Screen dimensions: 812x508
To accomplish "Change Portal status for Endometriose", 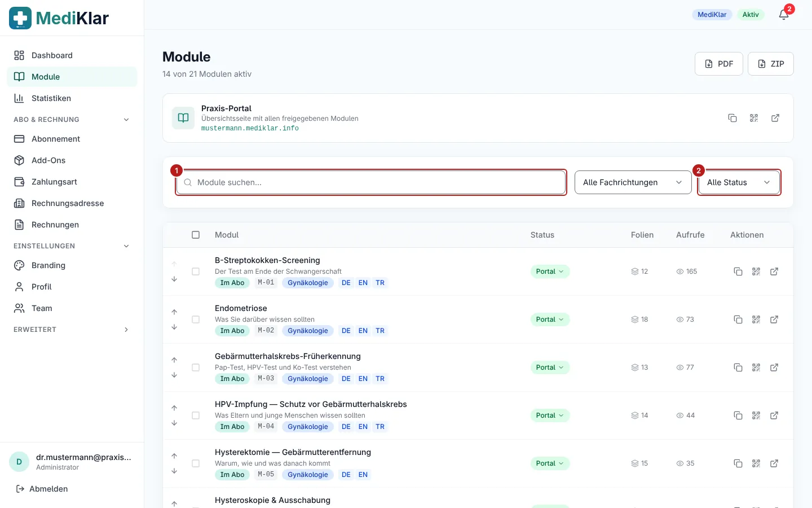I will [x=550, y=319].
